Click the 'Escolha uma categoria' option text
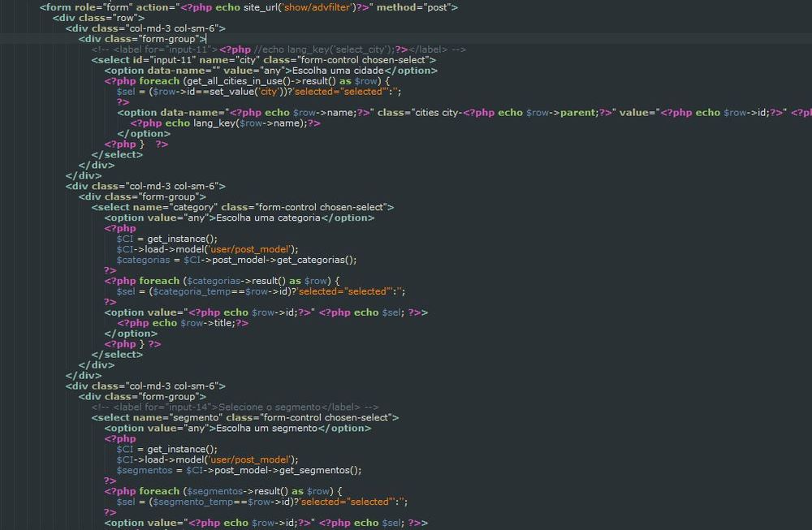Viewport: 812px width, 530px height. coord(266,218)
